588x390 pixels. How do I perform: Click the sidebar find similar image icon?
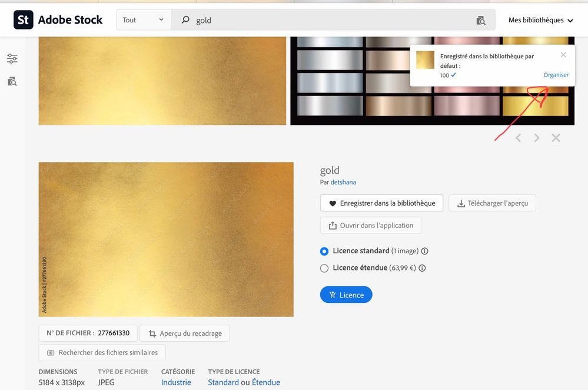12,81
